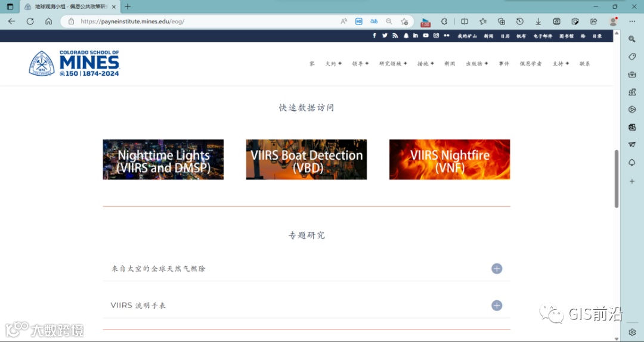Activate the read aloud icon in address bar
The height and width of the screenshot is (342, 644).
[344, 21]
